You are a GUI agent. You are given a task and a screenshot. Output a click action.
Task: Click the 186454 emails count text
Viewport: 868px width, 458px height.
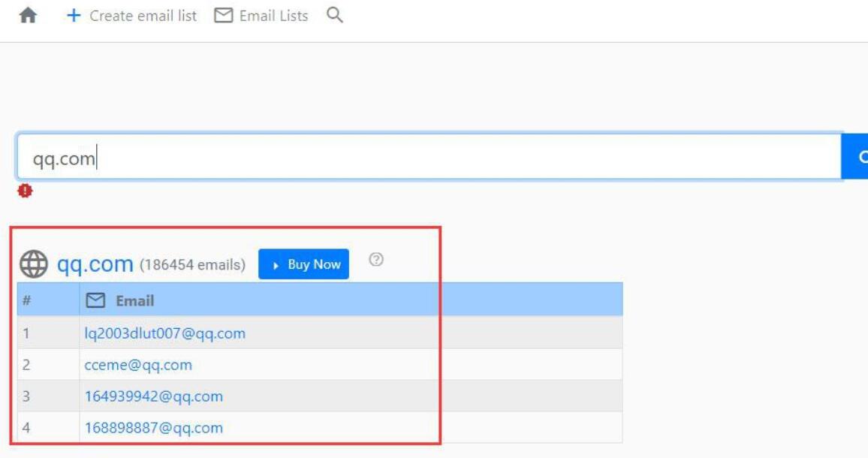[x=192, y=265]
